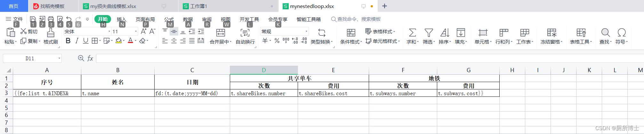Click the Merge and Center (合并居中) icon
Viewport: 644px width, 134px height.
[x=221, y=32]
